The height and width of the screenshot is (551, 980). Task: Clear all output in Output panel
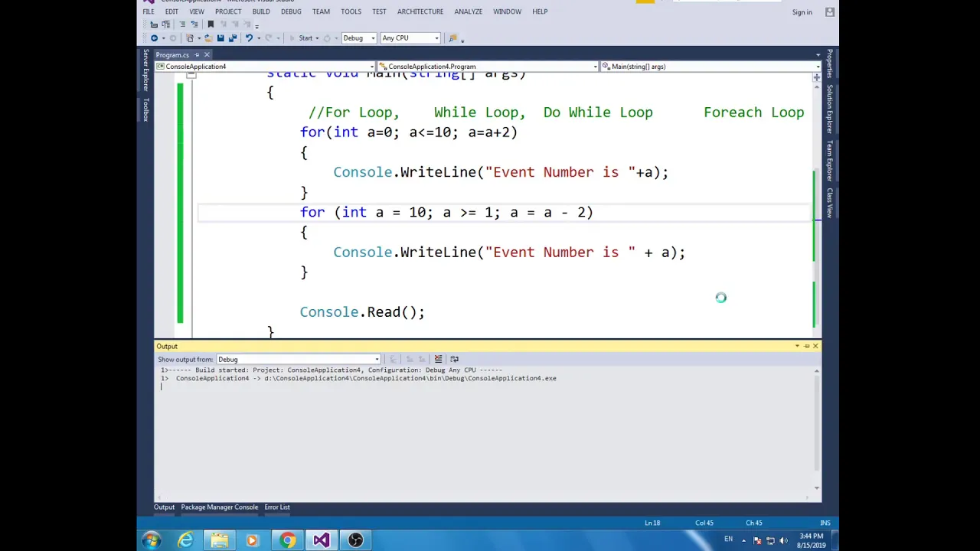pos(438,359)
